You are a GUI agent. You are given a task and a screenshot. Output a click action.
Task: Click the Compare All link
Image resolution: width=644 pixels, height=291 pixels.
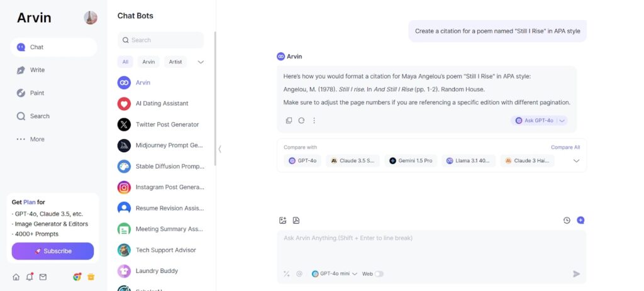[565, 147]
